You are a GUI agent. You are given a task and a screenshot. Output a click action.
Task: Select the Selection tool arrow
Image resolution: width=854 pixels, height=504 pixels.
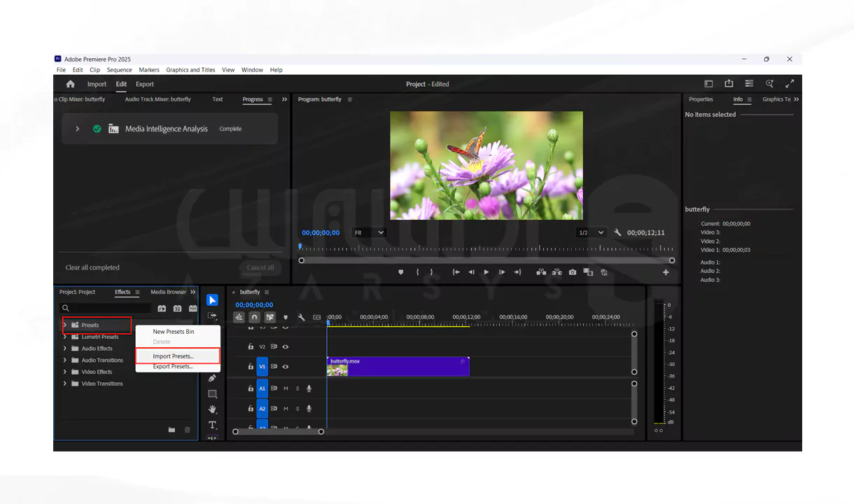212,300
